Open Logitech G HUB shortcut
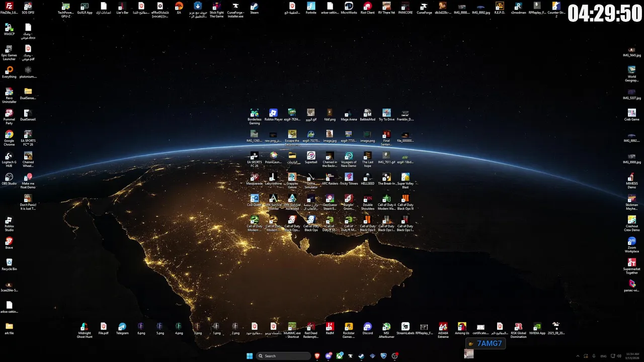This screenshot has width=644, height=362. 9,159
